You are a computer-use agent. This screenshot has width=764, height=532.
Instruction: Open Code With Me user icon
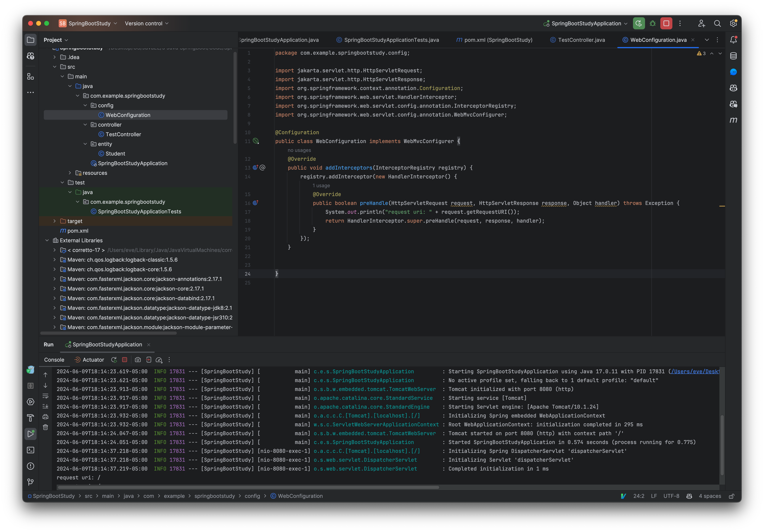click(x=702, y=23)
